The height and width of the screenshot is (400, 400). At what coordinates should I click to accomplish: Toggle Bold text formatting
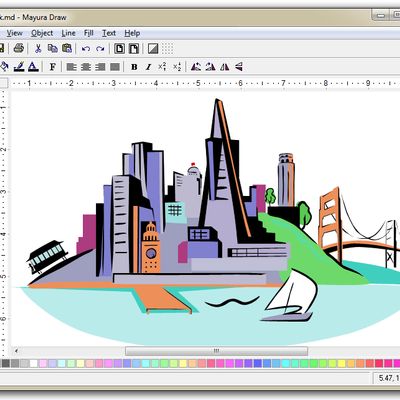point(134,67)
